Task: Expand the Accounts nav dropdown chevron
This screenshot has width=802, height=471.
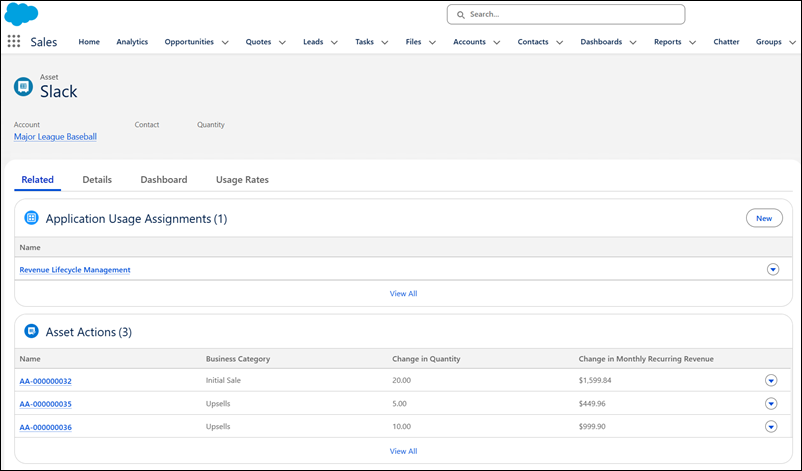Action: tap(497, 42)
